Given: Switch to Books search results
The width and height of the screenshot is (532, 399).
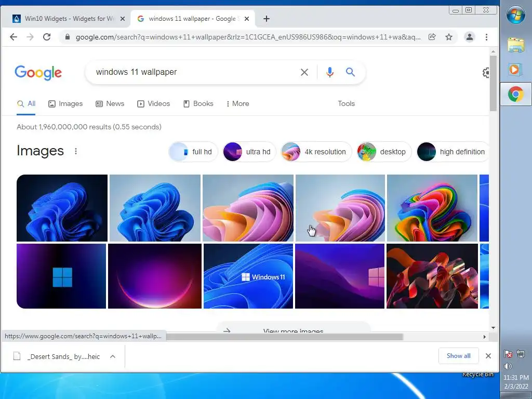Looking at the screenshot, I should [x=198, y=104].
